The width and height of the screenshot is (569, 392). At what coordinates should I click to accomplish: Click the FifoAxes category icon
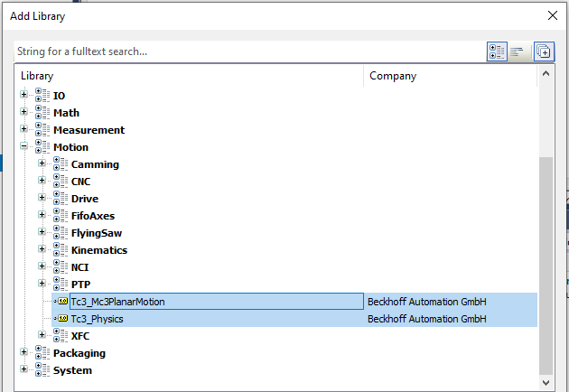61,216
